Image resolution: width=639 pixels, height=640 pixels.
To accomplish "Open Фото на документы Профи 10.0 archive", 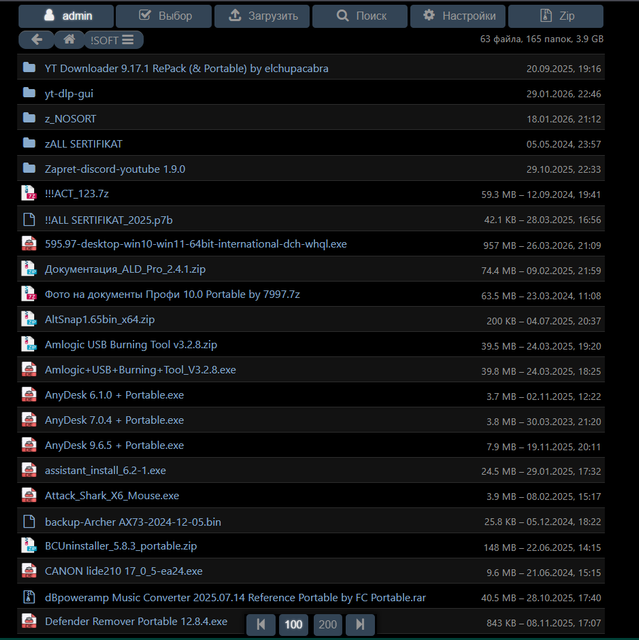I will point(172,294).
